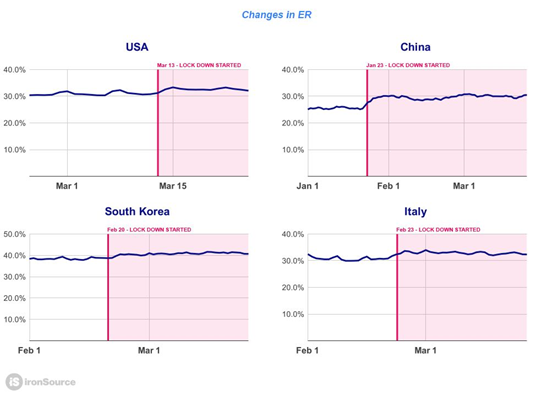Screen dimensions: 553x396
Task: Click the Jan 23 lockdown label in China chart
Action: click(408, 65)
